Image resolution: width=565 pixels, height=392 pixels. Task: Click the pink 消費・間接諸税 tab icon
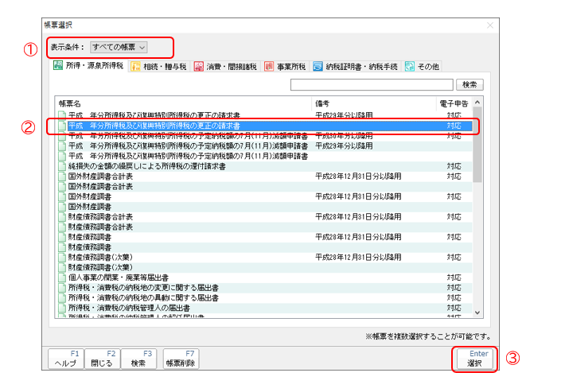198,66
